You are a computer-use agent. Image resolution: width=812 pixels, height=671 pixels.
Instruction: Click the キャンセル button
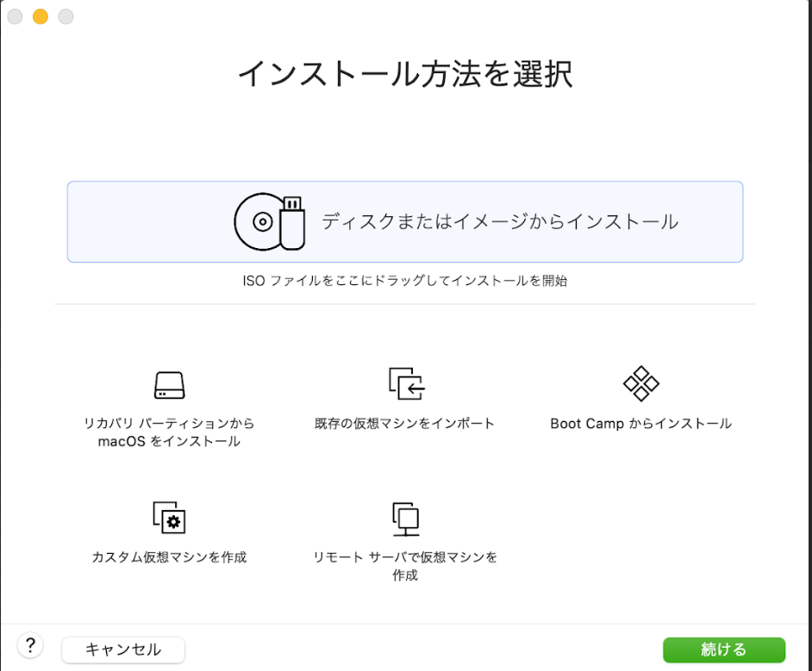(123, 649)
